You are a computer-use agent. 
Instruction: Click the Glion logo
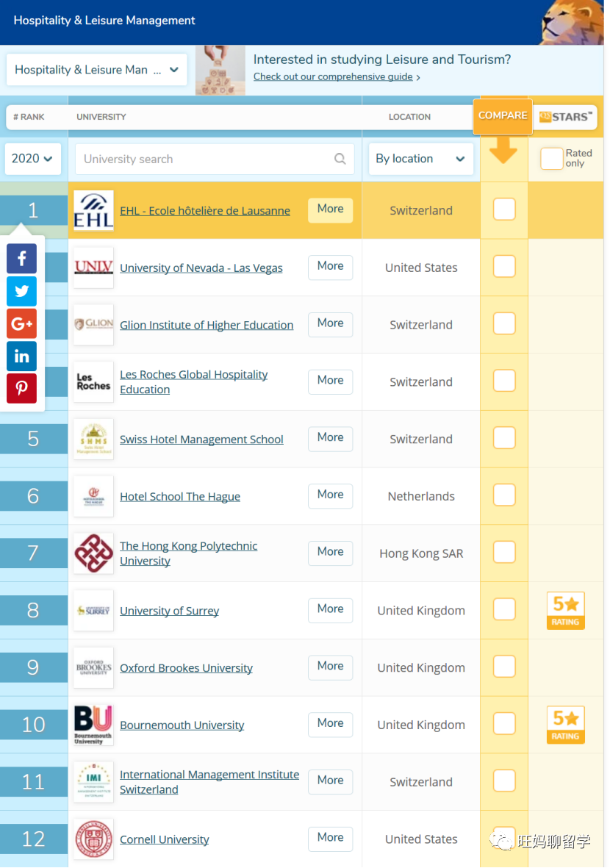93,324
